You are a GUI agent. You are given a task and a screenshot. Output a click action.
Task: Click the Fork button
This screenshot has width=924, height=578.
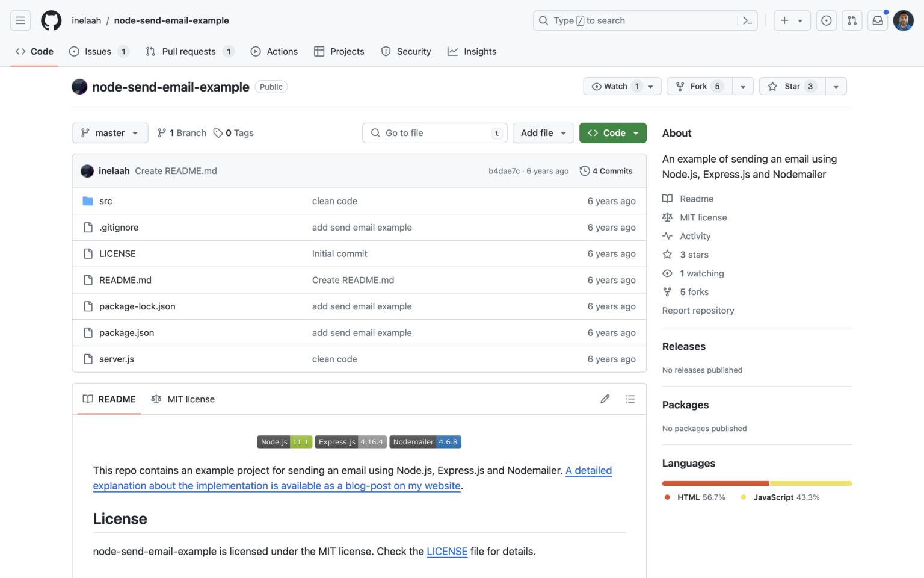(x=698, y=86)
